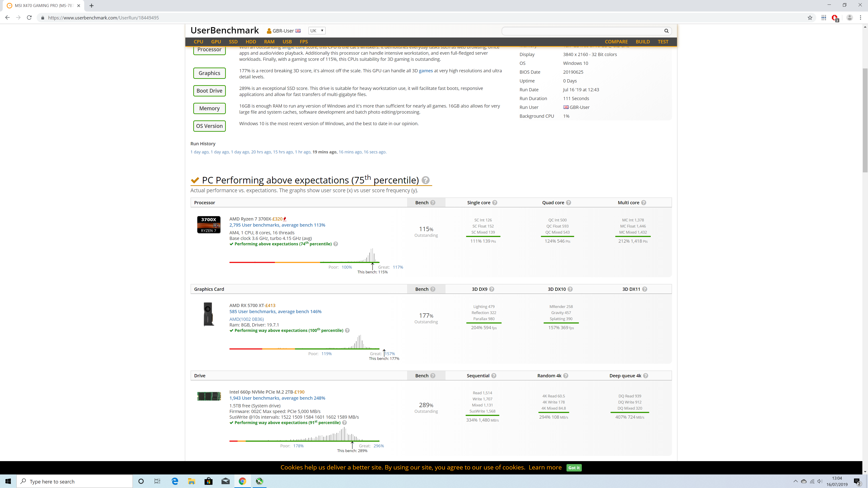Viewport: 868px width, 488px height.
Task: Click TEST in the navigation bar
Action: (663, 42)
